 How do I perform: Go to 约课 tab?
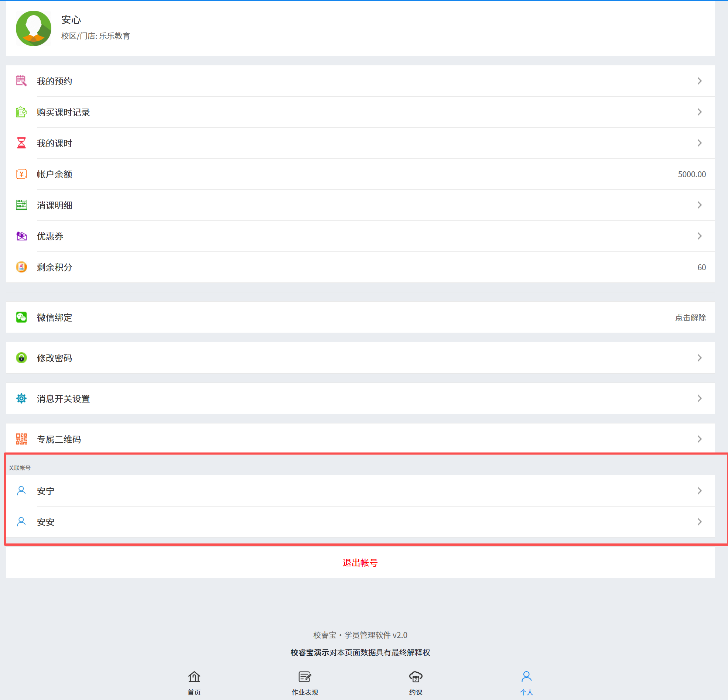click(x=415, y=683)
